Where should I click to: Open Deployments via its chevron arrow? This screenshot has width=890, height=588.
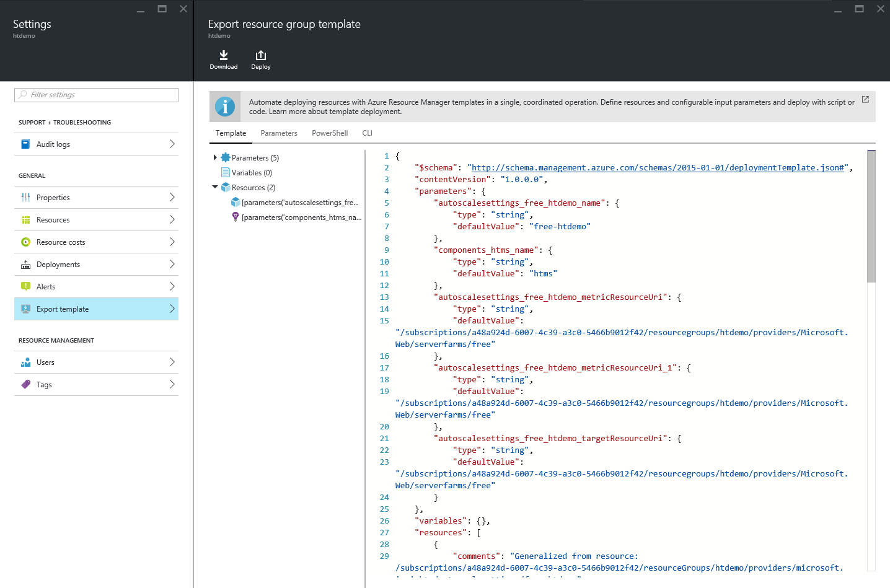(x=172, y=264)
